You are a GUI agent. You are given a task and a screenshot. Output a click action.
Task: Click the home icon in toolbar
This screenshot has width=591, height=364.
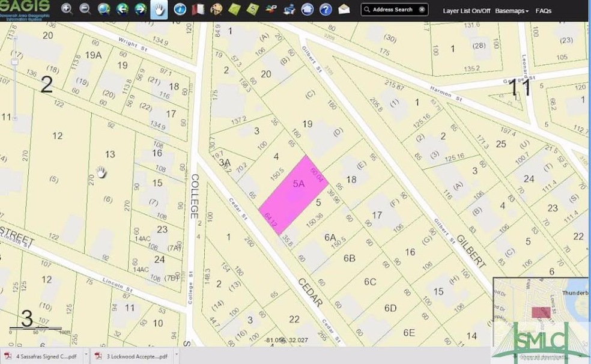click(x=307, y=10)
